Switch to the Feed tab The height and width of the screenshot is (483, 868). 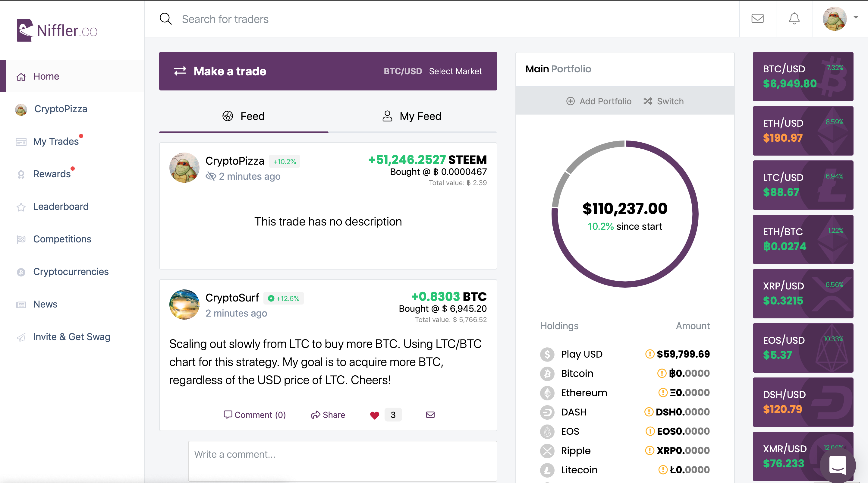coord(244,116)
